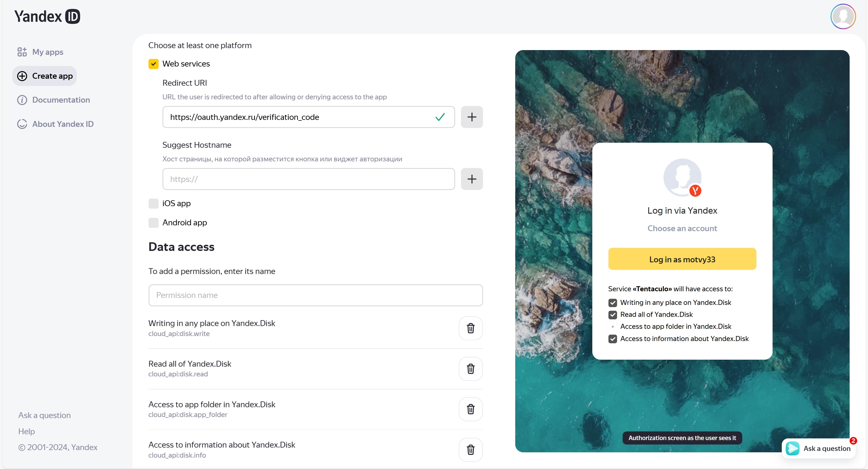The height and width of the screenshot is (469, 868).
Task: Click the Create app plus-circle icon
Action: pos(22,76)
